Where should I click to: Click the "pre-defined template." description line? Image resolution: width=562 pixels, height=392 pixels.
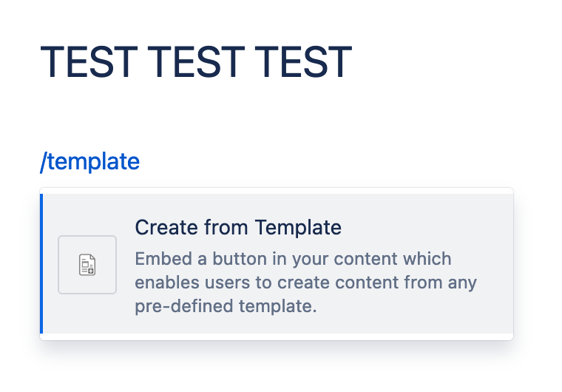(226, 306)
